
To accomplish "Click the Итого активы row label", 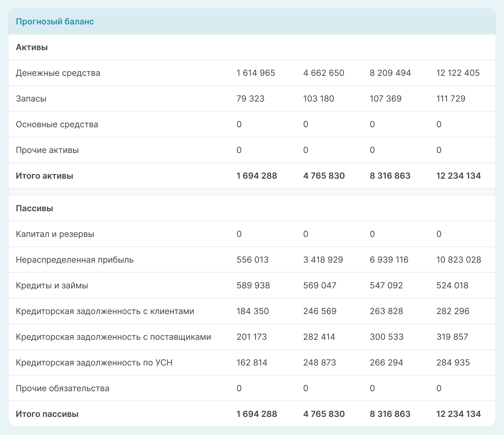I will click(x=44, y=176).
